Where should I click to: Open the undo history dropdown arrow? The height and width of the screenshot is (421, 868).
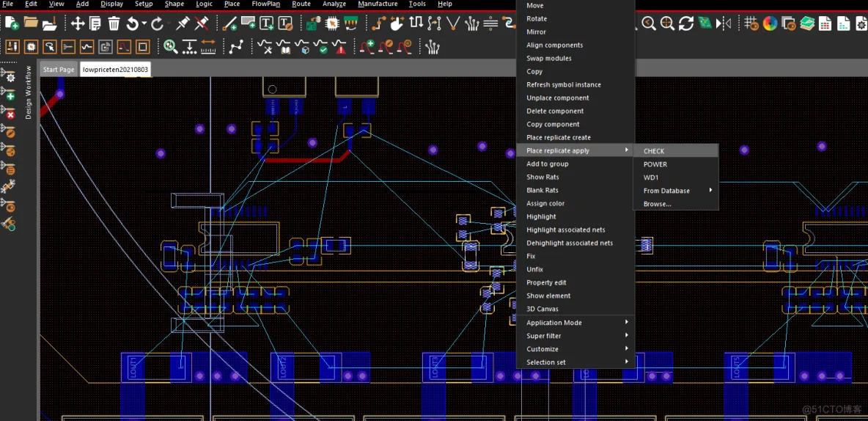[x=144, y=23]
